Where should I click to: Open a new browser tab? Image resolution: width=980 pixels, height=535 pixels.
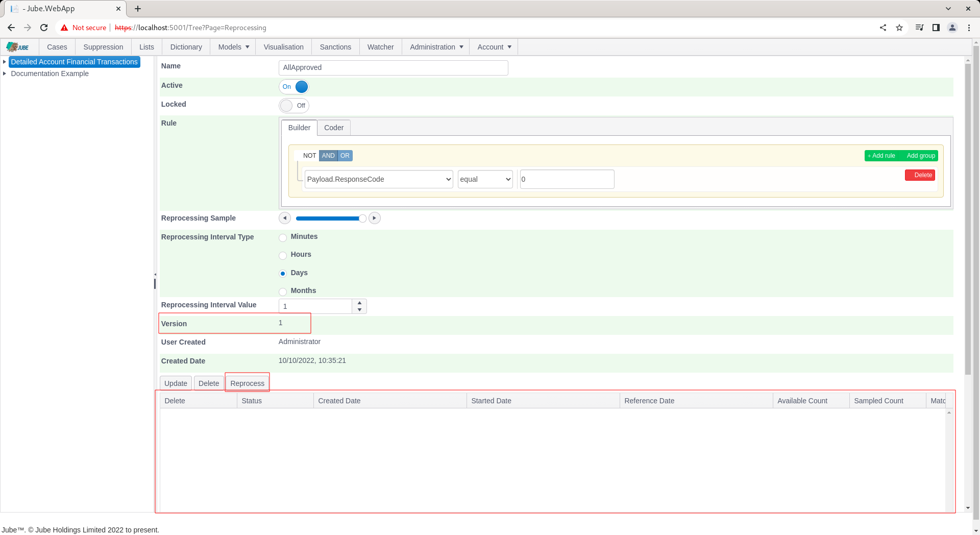pyautogui.click(x=138, y=9)
